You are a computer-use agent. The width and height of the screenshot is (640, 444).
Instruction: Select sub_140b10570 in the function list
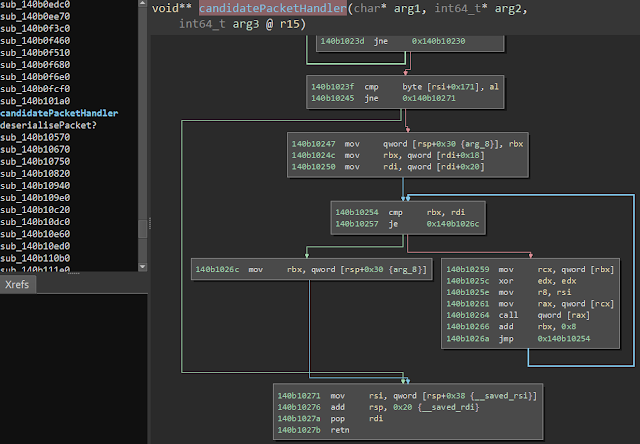[35, 137]
